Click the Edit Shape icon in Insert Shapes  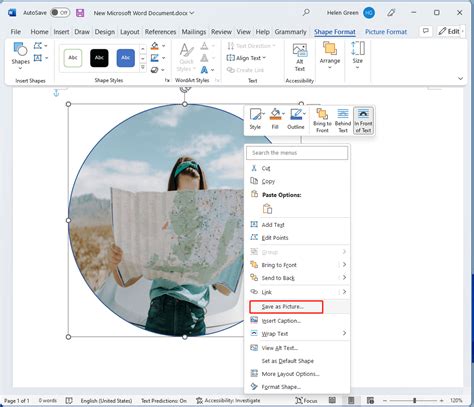(38, 46)
